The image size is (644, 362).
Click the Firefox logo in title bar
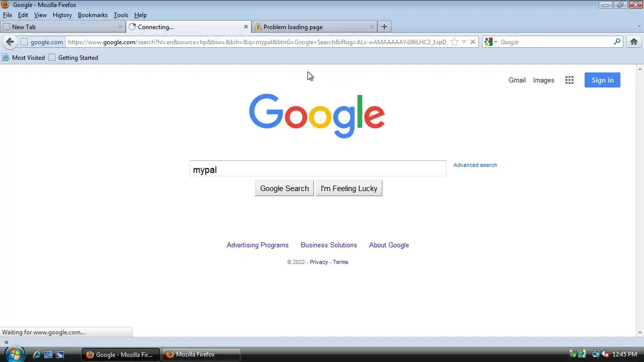[5, 5]
